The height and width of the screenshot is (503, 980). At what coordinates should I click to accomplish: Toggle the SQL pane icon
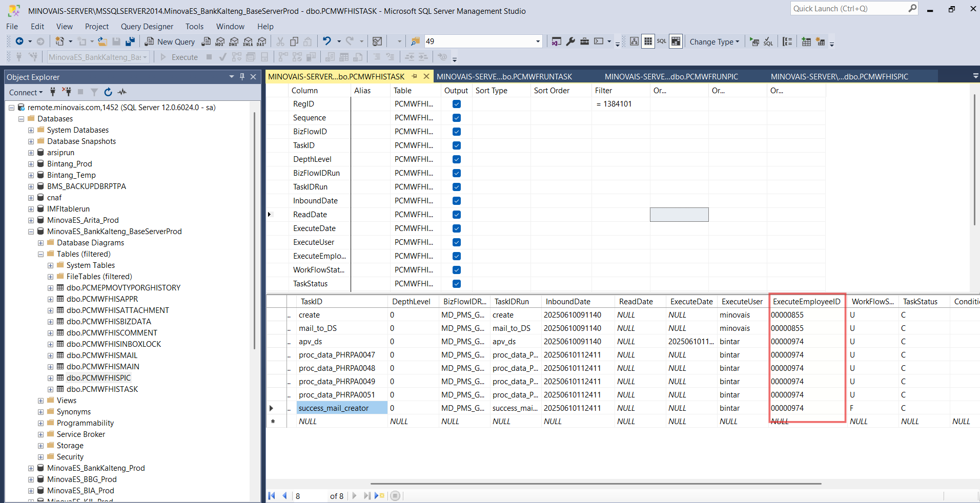click(662, 41)
